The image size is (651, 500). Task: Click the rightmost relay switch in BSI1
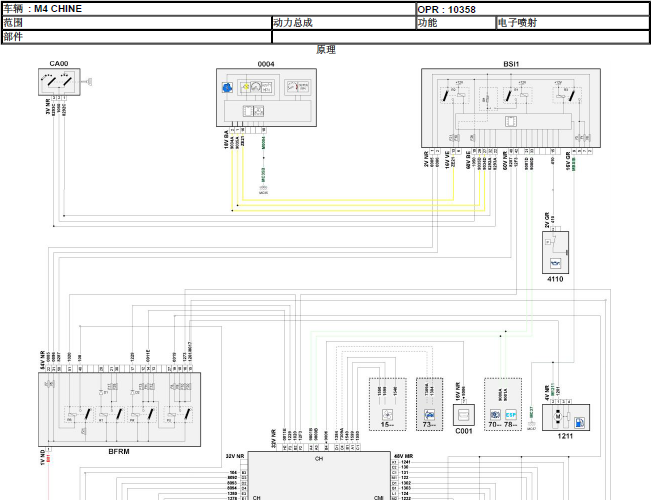click(572, 96)
